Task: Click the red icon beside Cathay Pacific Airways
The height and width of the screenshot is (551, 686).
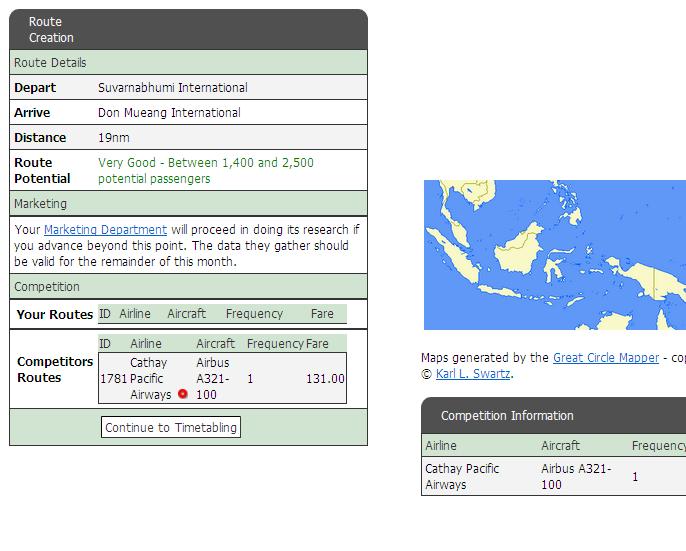Action: tap(183, 394)
